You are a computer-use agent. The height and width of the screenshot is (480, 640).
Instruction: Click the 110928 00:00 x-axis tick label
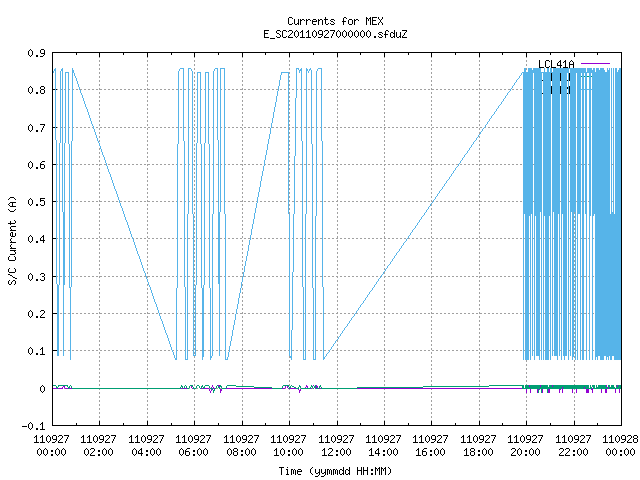click(x=620, y=446)
